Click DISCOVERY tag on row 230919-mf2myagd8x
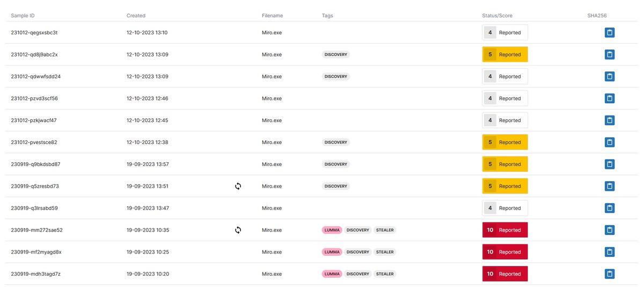Image resolution: width=644 pixels, height=287 pixels. pyautogui.click(x=358, y=252)
